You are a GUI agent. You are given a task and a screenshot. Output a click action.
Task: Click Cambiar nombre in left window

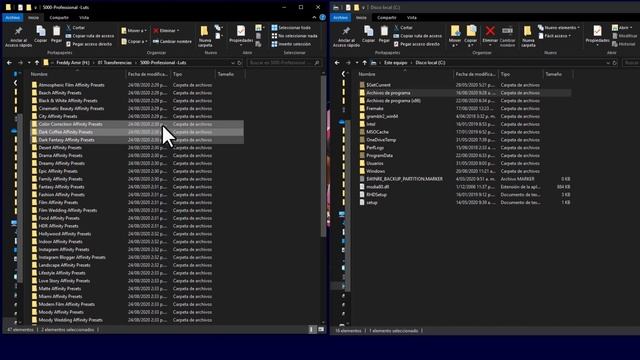click(172, 41)
